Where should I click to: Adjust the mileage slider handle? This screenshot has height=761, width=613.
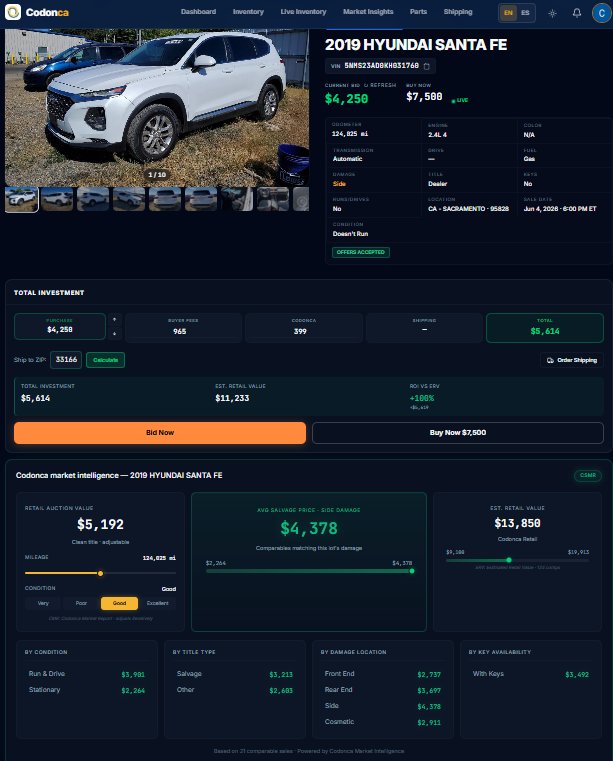(x=100, y=574)
